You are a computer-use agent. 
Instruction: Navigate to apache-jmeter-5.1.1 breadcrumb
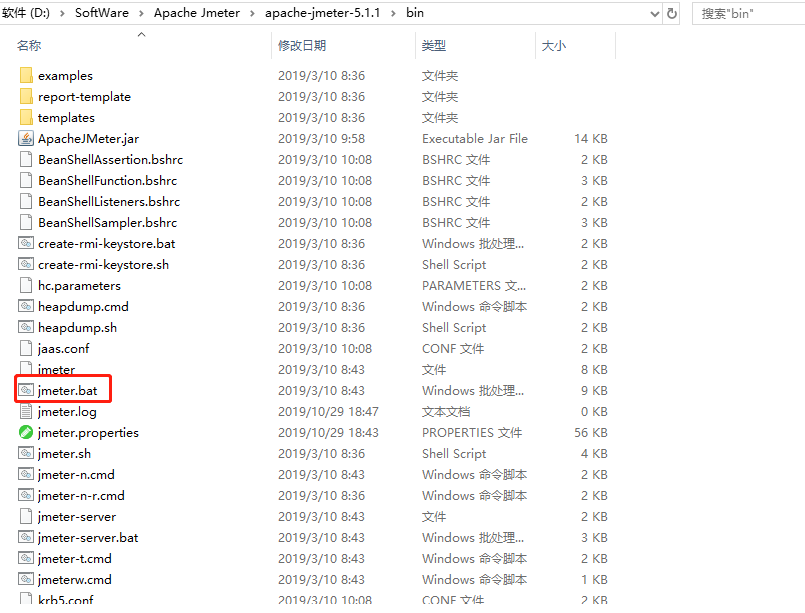pyautogui.click(x=322, y=13)
